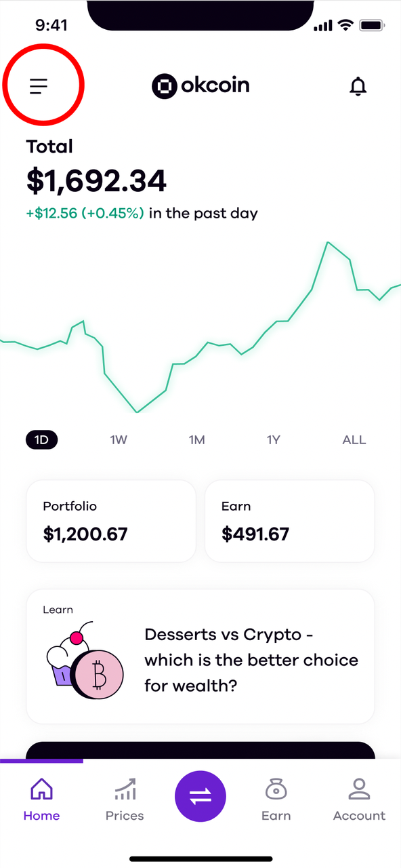The width and height of the screenshot is (401, 868).
Task: Switch chart to 1M range
Action: click(x=196, y=439)
